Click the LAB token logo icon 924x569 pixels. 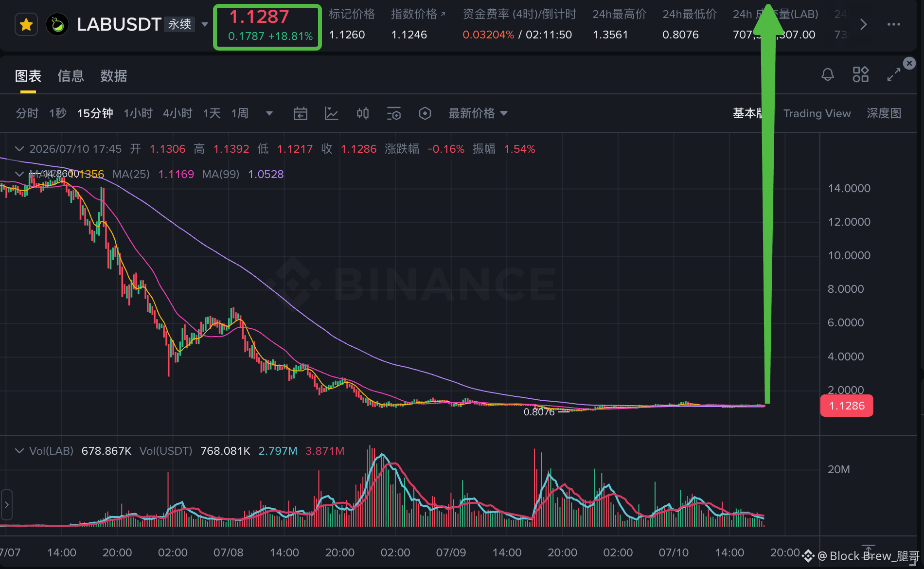point(57,24)
